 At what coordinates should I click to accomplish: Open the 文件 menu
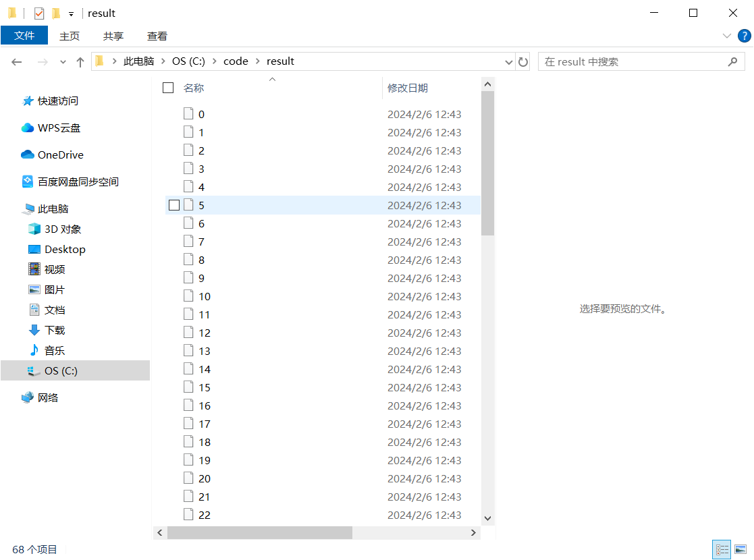(24, 36)
